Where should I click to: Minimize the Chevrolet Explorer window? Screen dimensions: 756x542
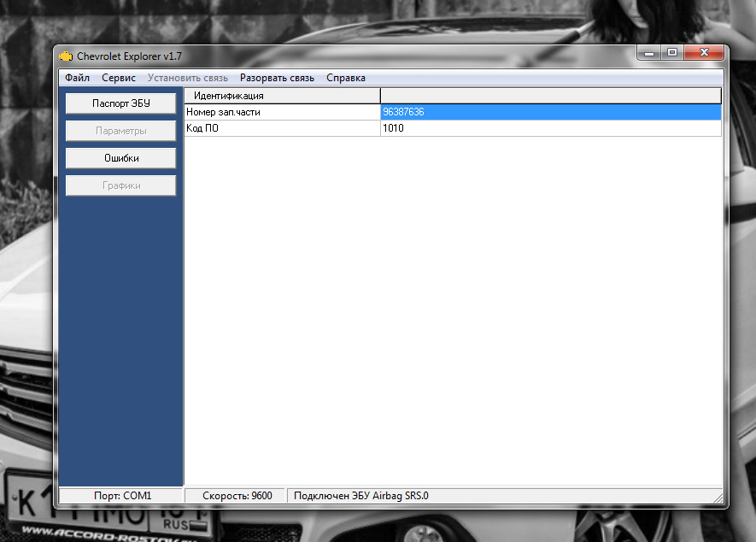tap(649, 53)
